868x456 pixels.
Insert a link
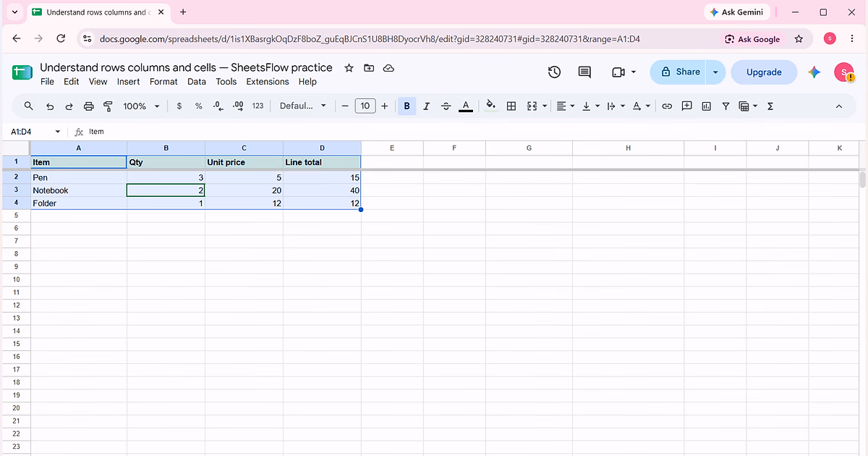[x=667, y=106]
